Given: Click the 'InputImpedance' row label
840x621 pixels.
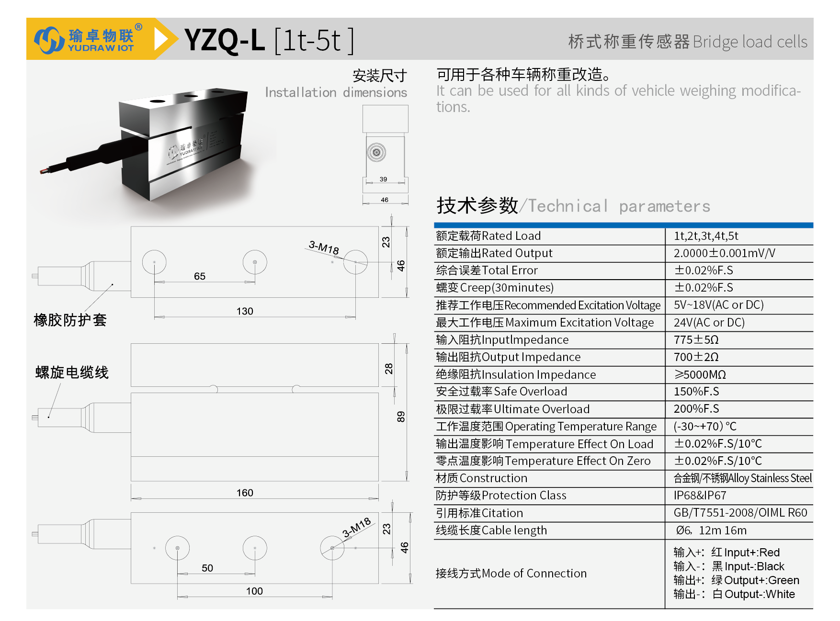Looking at the screenshot, I should 502,339.
